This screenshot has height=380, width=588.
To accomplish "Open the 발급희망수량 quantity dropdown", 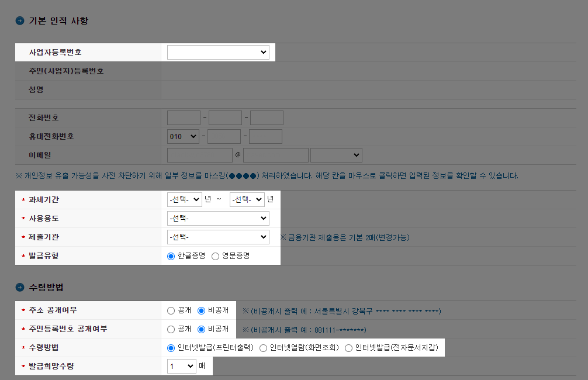I will coord(181,366).
